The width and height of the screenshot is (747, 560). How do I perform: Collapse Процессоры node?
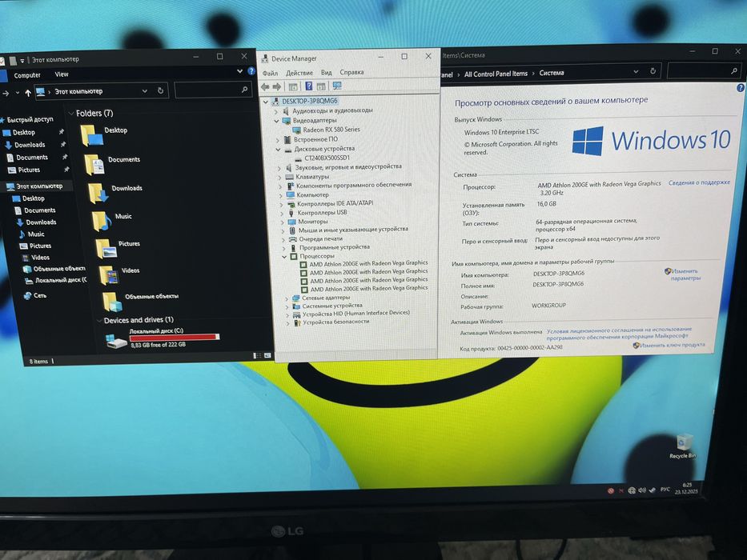point(284,257)
